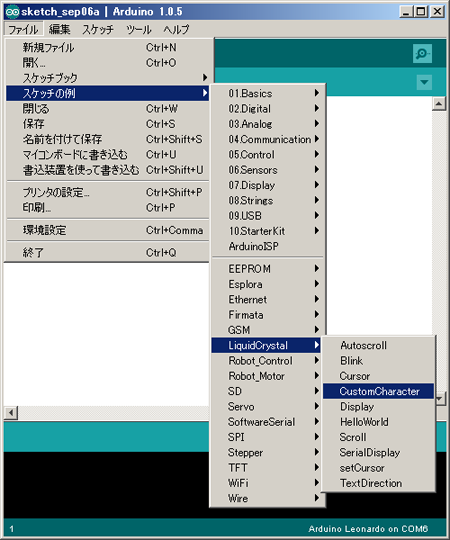Select マイコンボードに書き込む
This screenshot has width=450, height=540.
tap(107, 154)
